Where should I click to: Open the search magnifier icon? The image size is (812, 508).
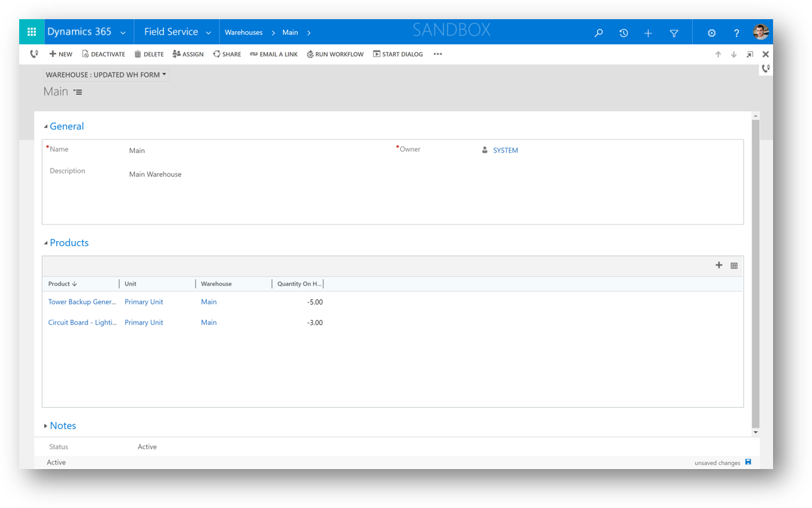599,33
